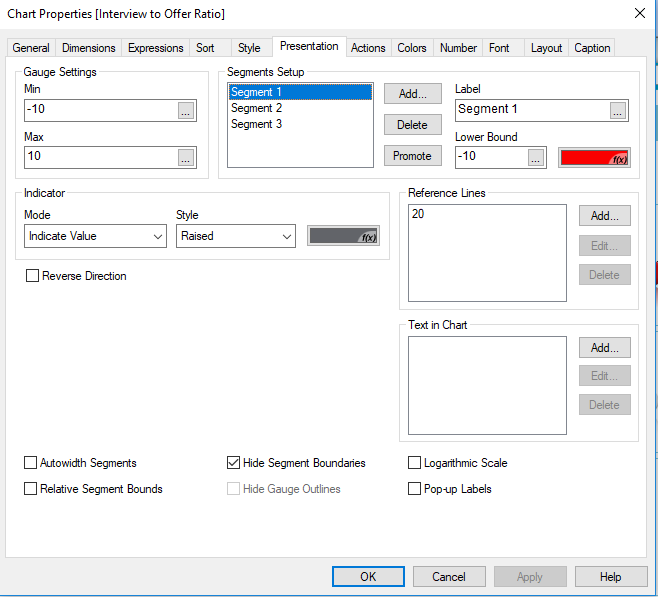This screenshot has width=658, height=597.
Task: Click the Apply button
Action: (530, 576)
